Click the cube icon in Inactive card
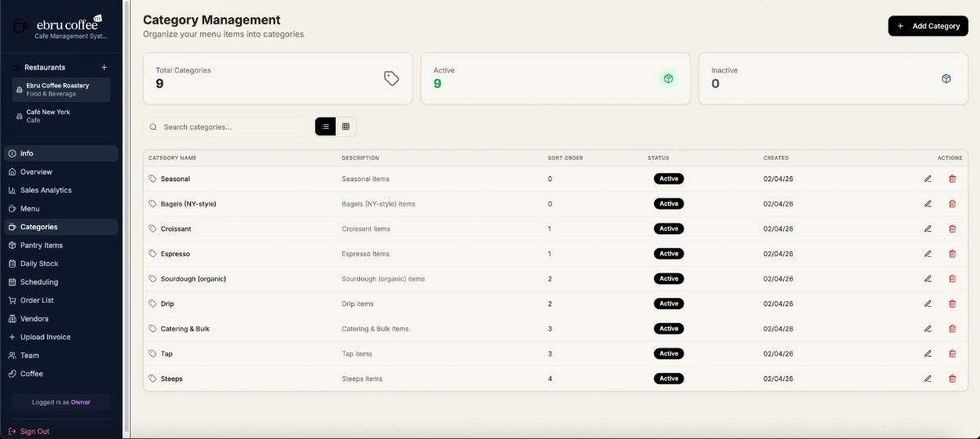Viewport: 980px width, 439px height. tap(946, 78)
